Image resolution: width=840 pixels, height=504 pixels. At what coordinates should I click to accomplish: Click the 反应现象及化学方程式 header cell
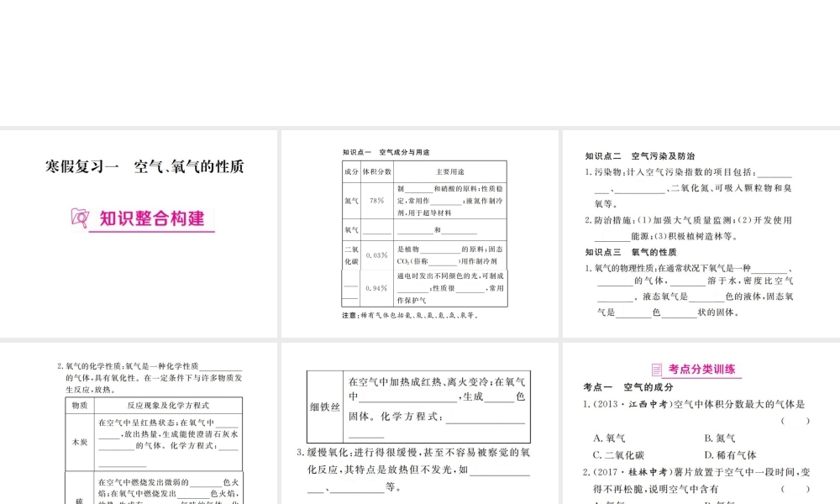pyautogui.click(x=168, y=406)
